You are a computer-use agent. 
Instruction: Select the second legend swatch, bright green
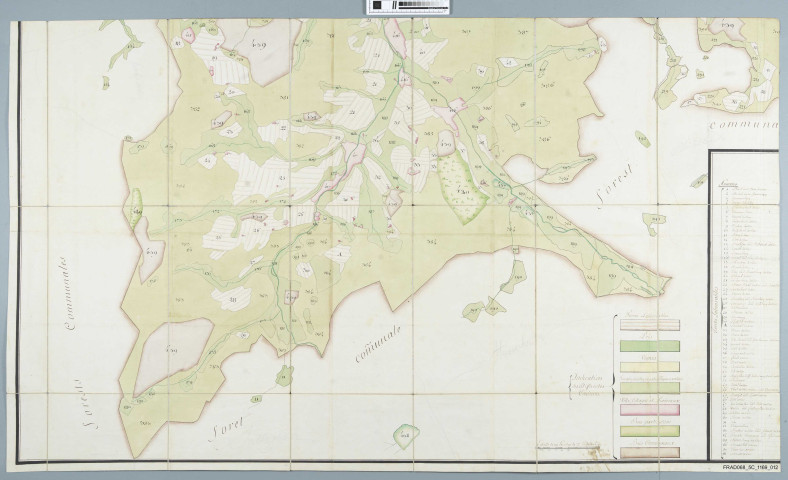648,345
